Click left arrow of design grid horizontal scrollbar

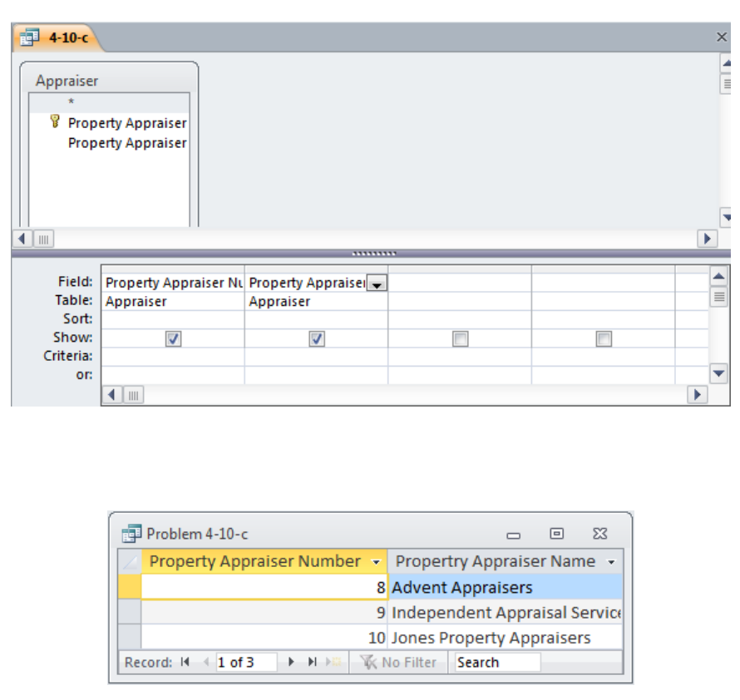[x=112, y=395]
